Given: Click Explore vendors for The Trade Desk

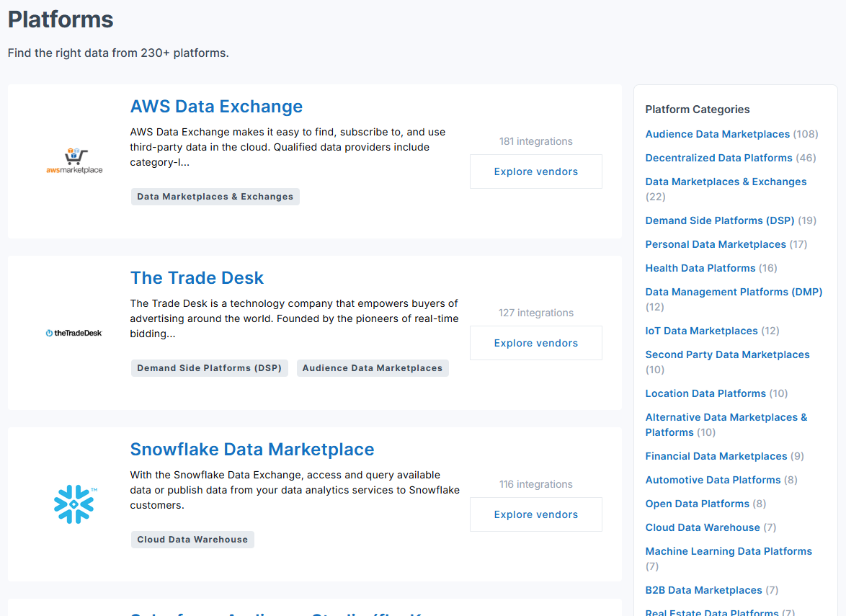Looking at the screenshot, I should pyautogui.click(x=535, y=343).
